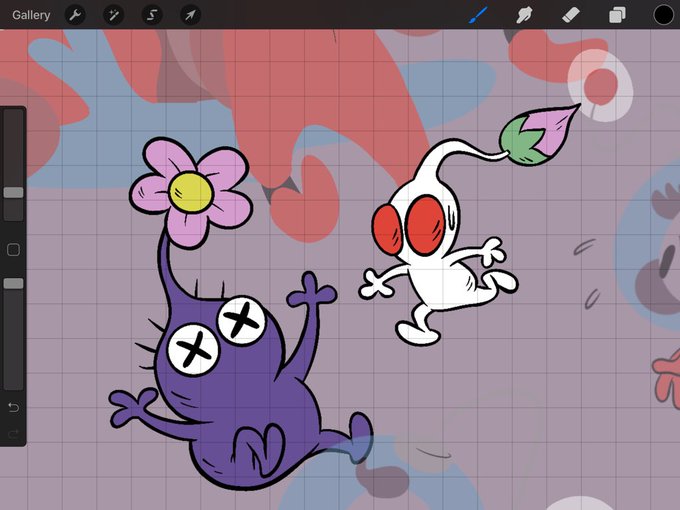Undo the last action
This screenshot has height=510, width=680.
pos(13,407)
